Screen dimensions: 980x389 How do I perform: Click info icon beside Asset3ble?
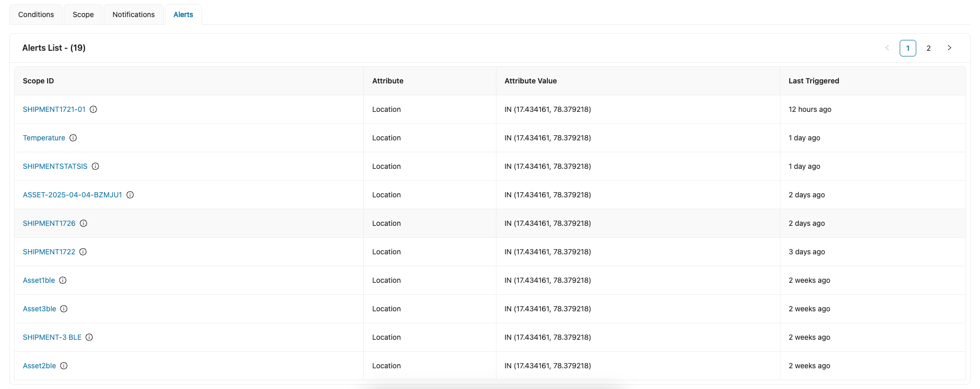coord(64,309)
